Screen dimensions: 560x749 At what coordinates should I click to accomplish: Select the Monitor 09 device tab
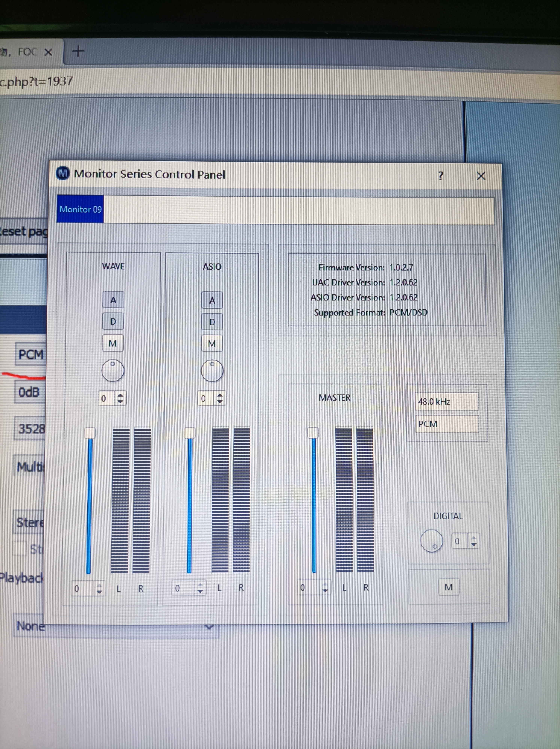80,209
